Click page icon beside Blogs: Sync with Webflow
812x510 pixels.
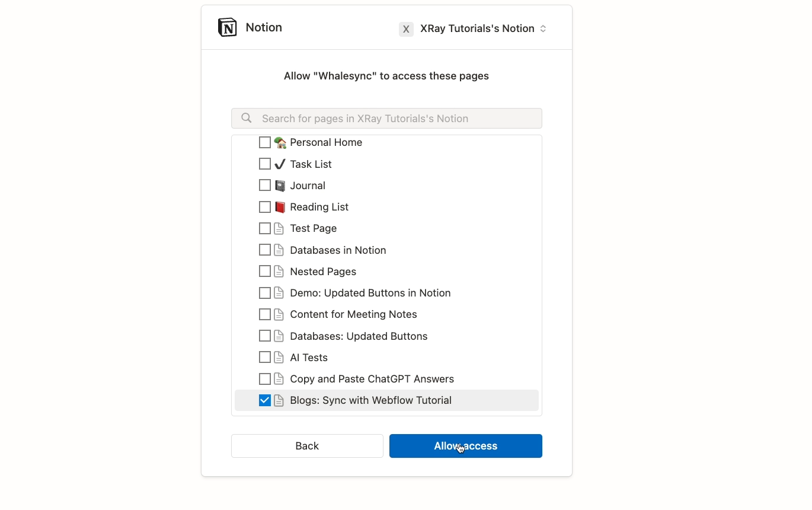279,400
